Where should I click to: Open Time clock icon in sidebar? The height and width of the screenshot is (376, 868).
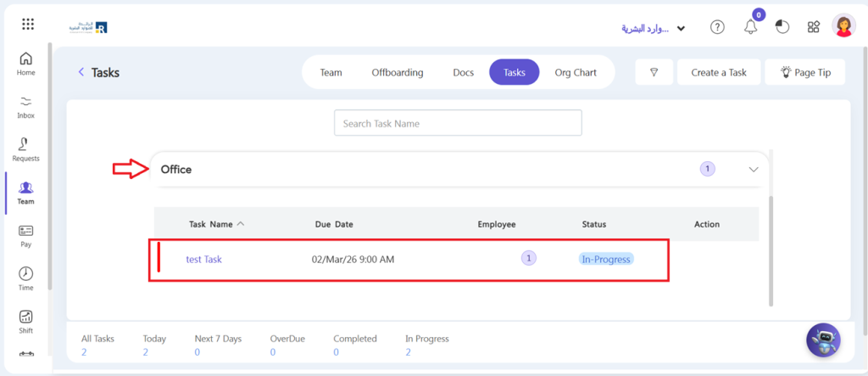tap(26, 278)
